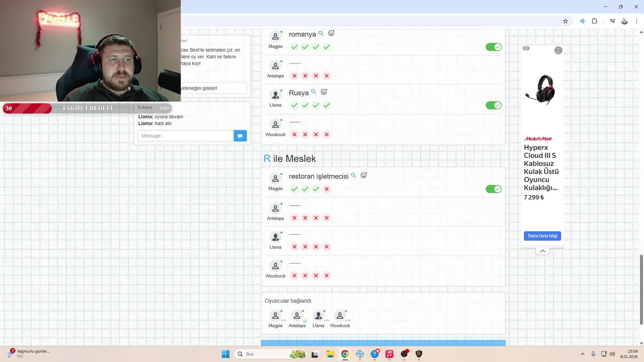Viewport: 644px width, 362px height.
Task: Click the 7 299 ₺ price text
Action: pyautogui.click(x=534, y=198)
